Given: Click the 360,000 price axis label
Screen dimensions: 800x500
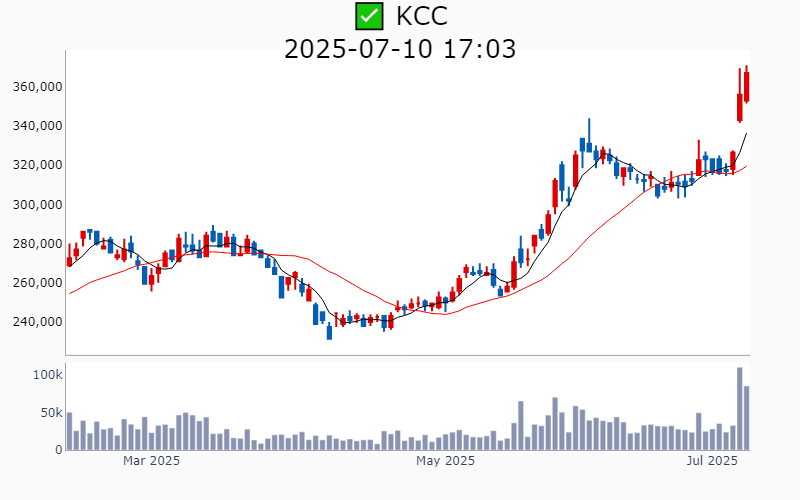Looking at the screenshot, I should coord(37,87).
